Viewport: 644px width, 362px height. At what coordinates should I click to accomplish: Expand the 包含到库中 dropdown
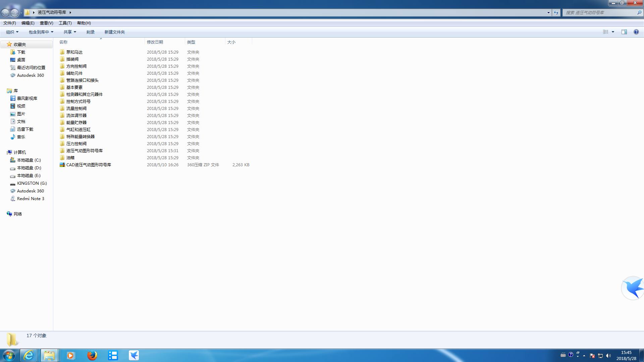[x=41, y=32]
